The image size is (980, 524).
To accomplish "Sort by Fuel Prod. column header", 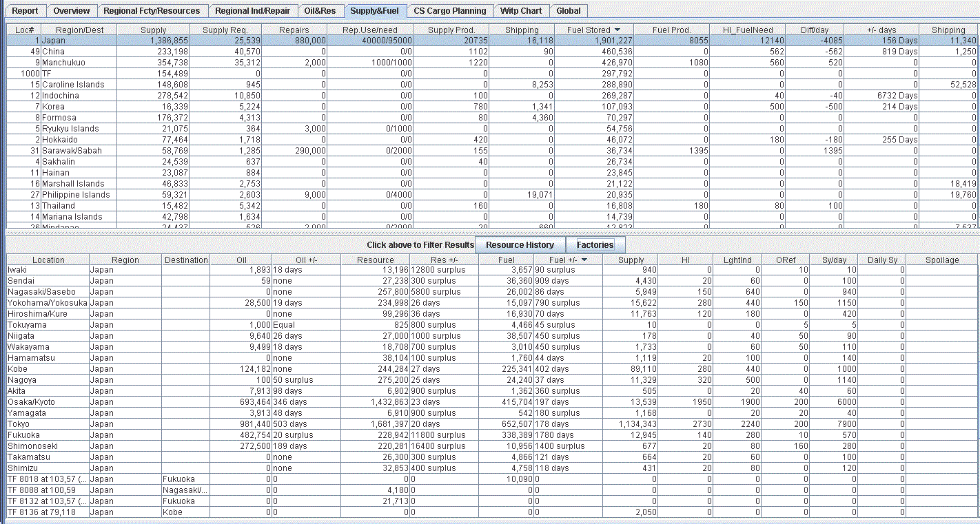I will 672,30.
